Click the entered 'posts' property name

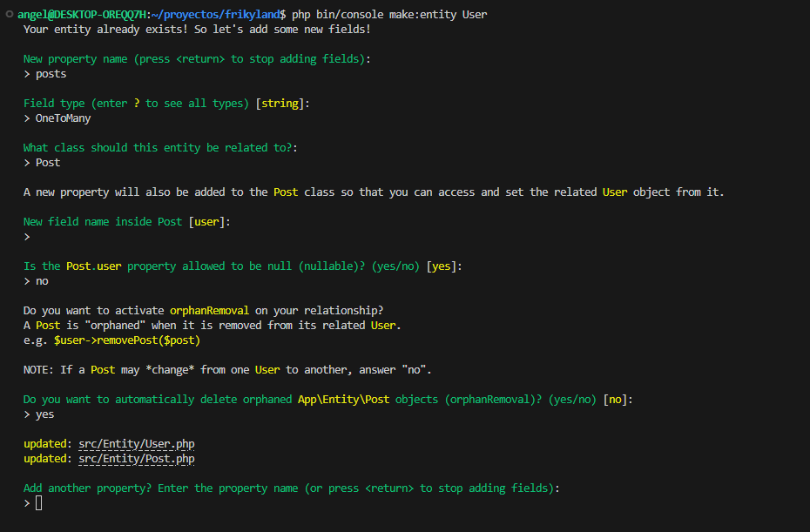pyautogui.click(x=51, y=74)
